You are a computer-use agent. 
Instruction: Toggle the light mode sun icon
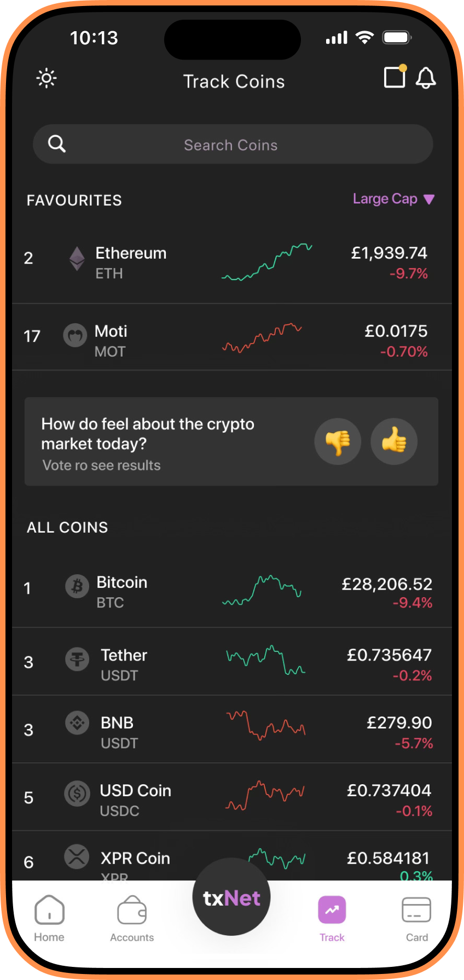click(x=47, y=79)
